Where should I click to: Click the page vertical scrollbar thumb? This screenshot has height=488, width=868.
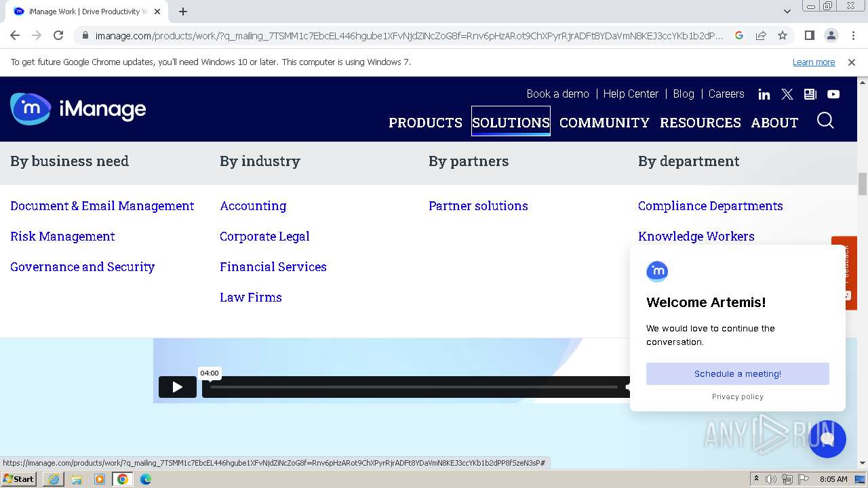(x=862, y=183)
